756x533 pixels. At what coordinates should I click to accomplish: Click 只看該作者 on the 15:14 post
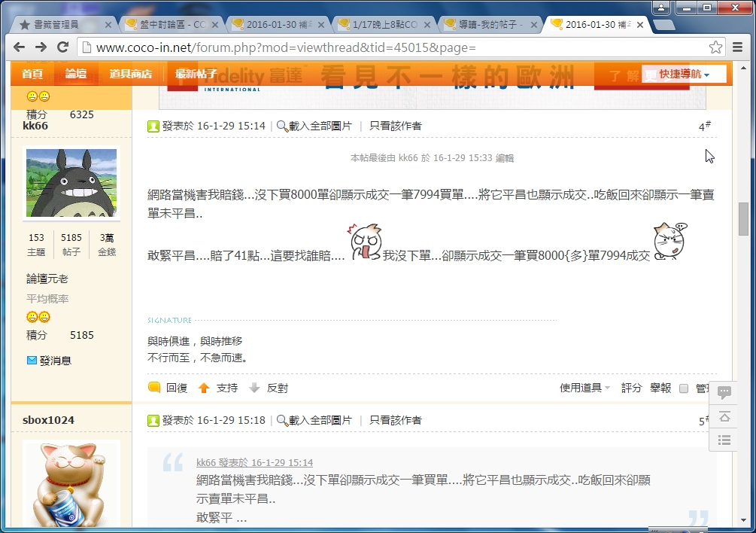(x=396, y=126)
